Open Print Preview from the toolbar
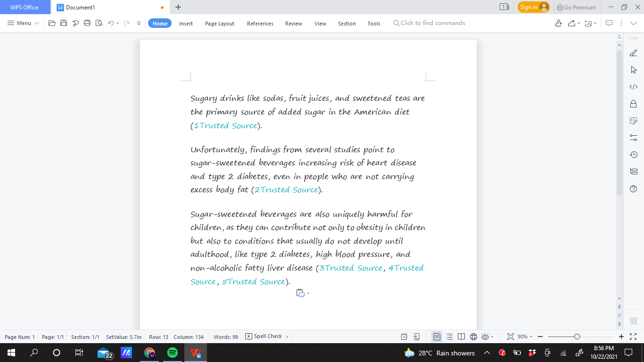Screen dimensions: 644x362 99,23
